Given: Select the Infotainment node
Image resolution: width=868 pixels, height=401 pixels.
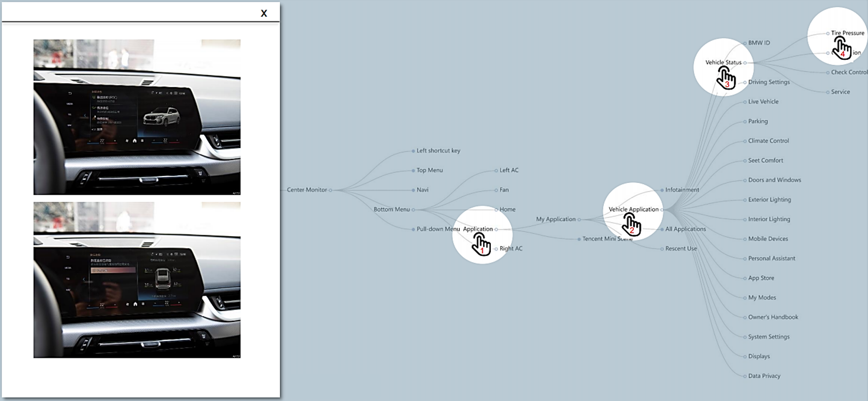Looking at the screenshot, I should (x=682, y=190).
